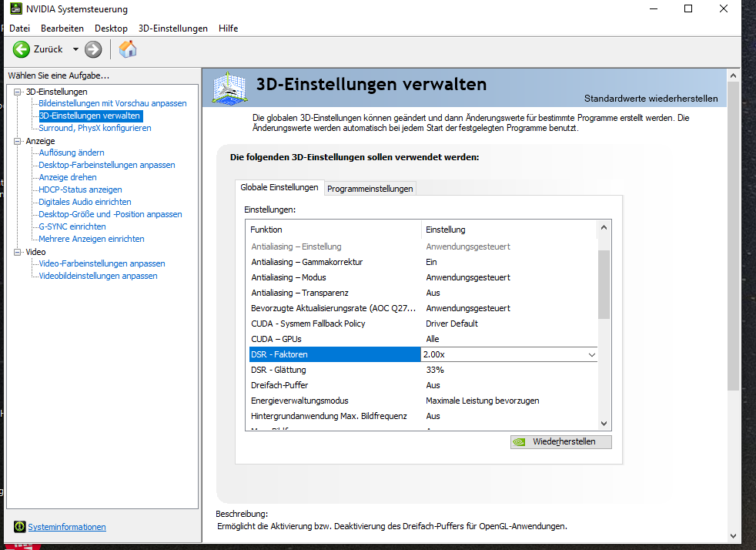Open G-SYNC einrichten
Screen dimensions: 756x550
click(x=72, y=226)
